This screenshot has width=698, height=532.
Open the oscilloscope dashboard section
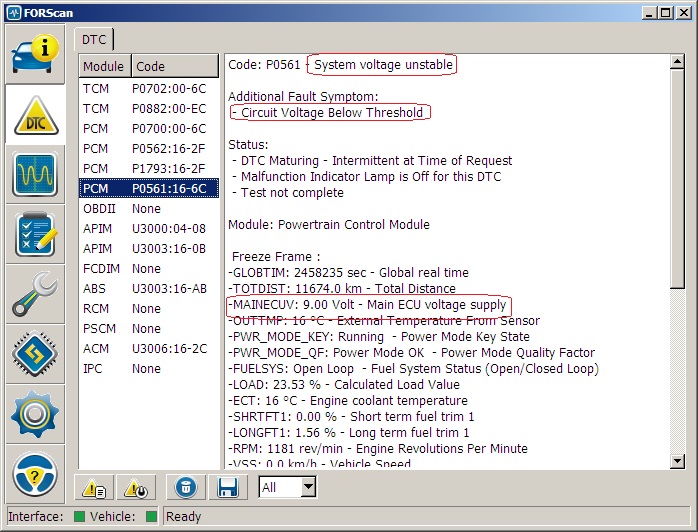click(35, 176)
